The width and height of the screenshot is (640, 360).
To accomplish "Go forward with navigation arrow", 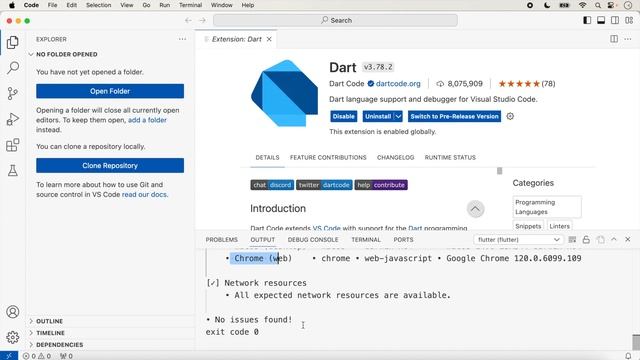I will tap(202, 20).
